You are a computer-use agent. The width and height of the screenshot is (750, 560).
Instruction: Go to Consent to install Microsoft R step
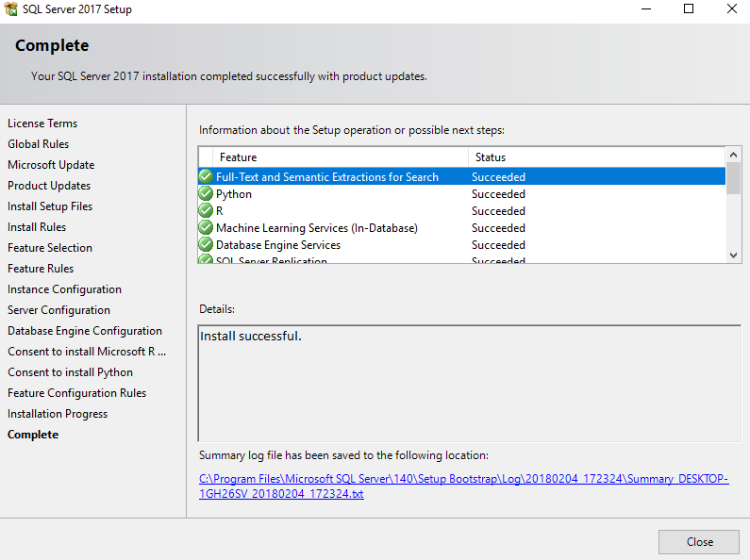pyautogui.click(x=87, y=352)
